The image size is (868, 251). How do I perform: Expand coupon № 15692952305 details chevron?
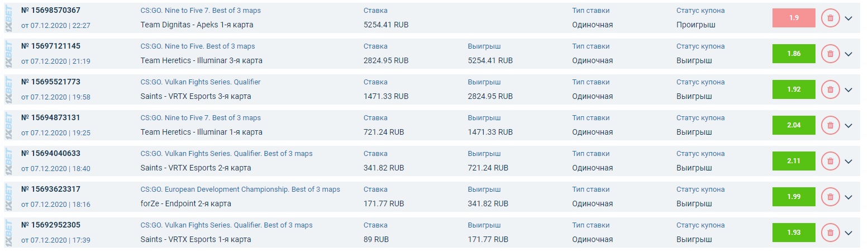[848, 233]
